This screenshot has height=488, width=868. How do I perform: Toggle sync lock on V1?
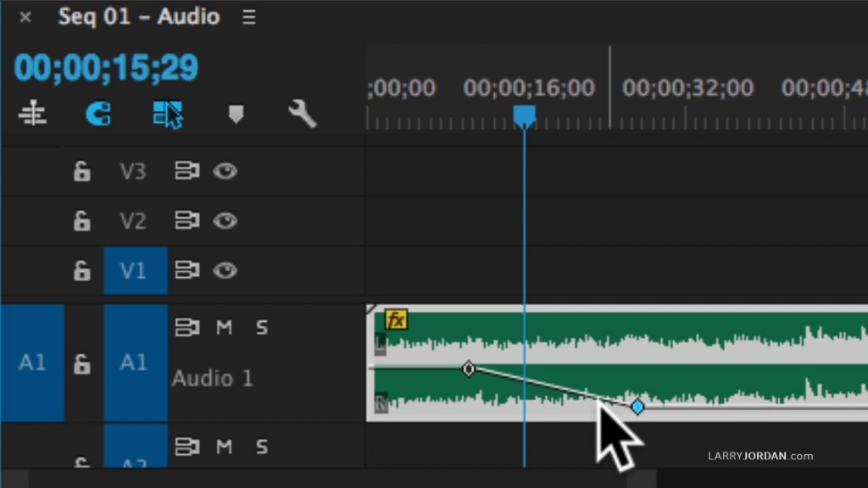[187, 270]
